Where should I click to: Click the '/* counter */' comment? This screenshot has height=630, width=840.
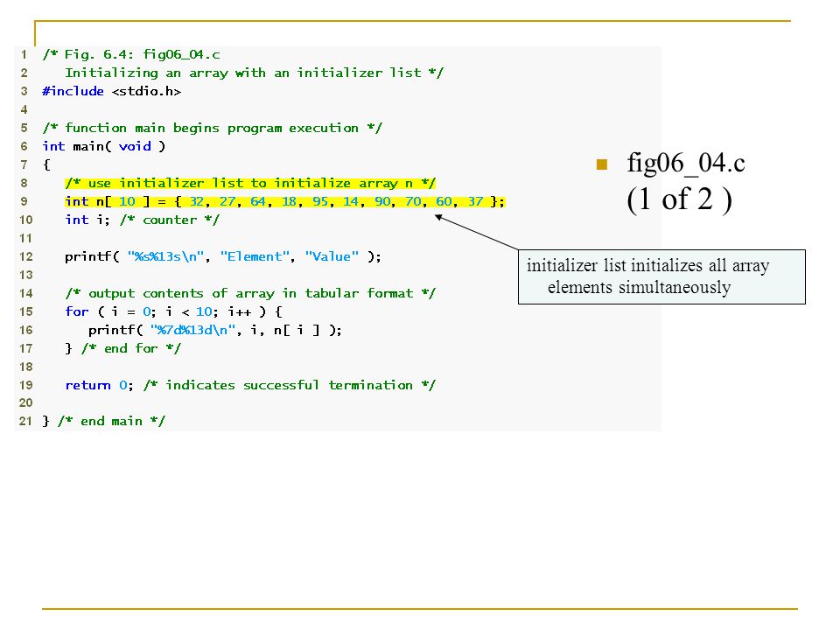coord(169,220)
